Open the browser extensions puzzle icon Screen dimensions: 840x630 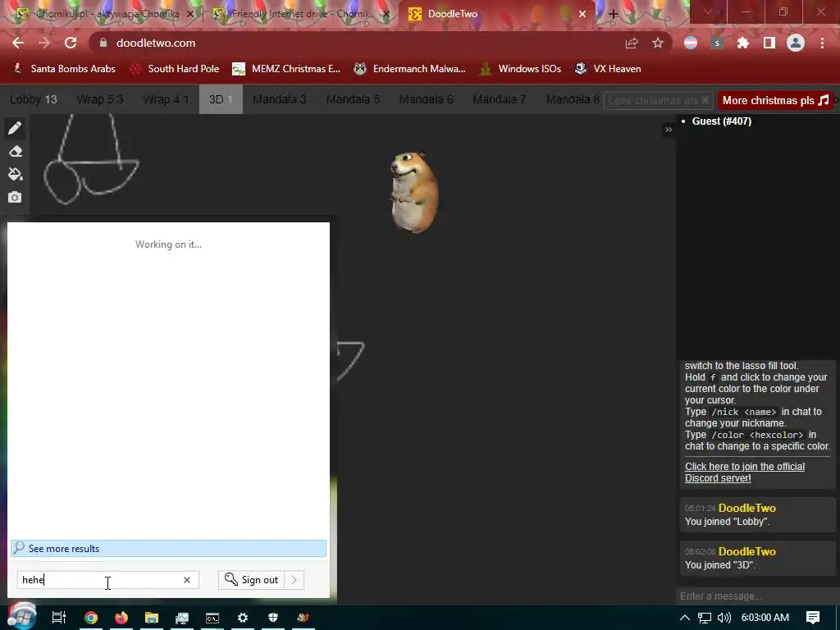pyautogui.click(x=743, y=43)
